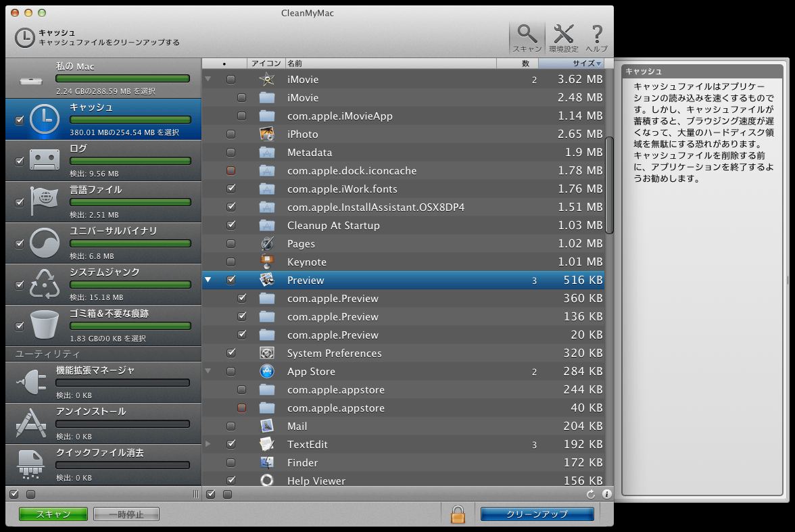Collapse the iMovie disclosure triangle
This screenshot has height=532, width=795.
point(208,79)
